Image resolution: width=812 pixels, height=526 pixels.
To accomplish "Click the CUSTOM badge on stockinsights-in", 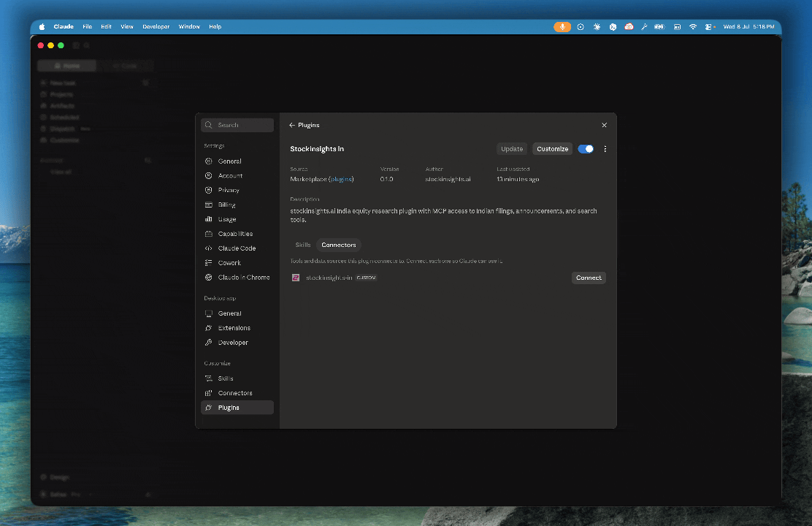I will point(366,278).
